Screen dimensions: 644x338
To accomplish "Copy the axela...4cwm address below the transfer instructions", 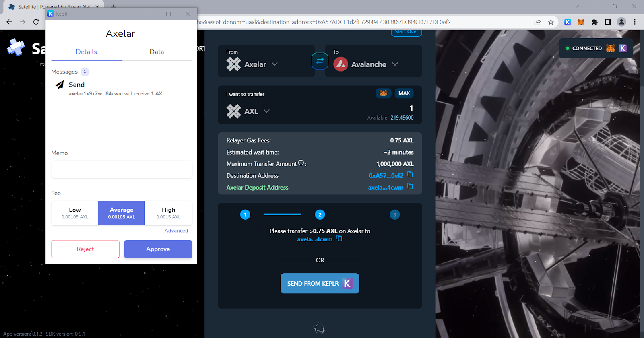I will click(x=339, y=238).
